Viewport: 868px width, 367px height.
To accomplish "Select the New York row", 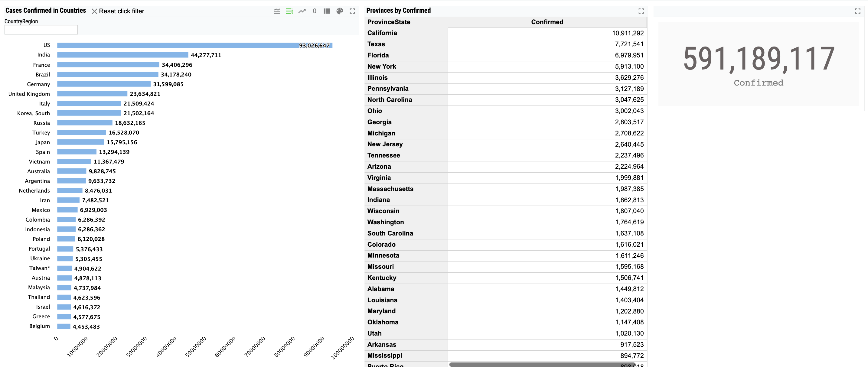I will point(505,66).
